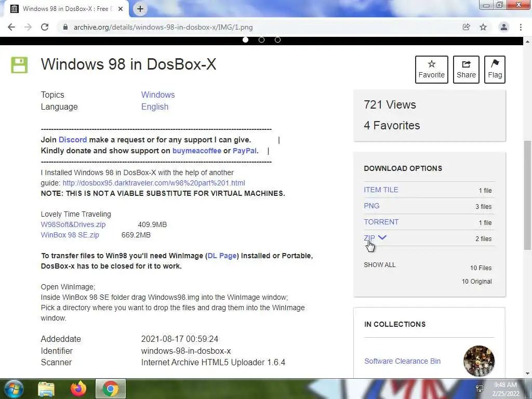532x399 pixels.
Task: Click the green floppy software item icon
Action: pos(19,65)
